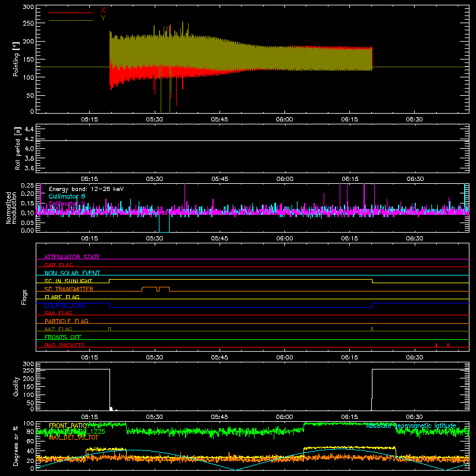Click the 300 label on the Pointing axis
The width and height of the screenshot is (476, 476).
tap(28, 7)
